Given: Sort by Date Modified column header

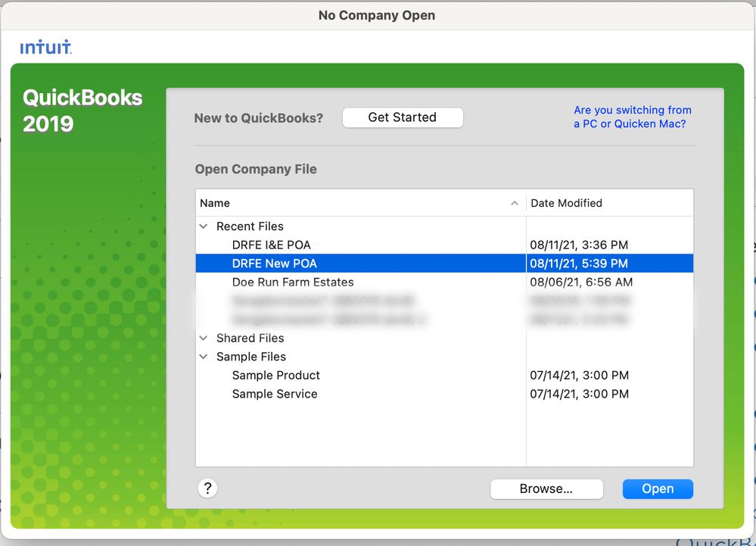Looking at the screenshot, I should click(x=566, y=203).
